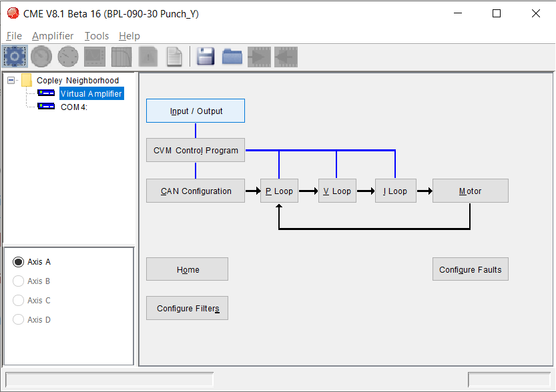Open the amplifier properties document icon
Screen dimensions: 556x392
[x=174, y=57]
